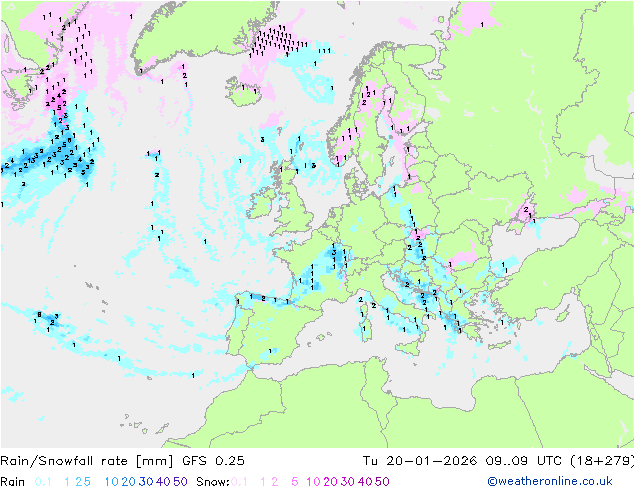Click the "Rain" legend label
634x490 pixels.
(x=13, y=482)
